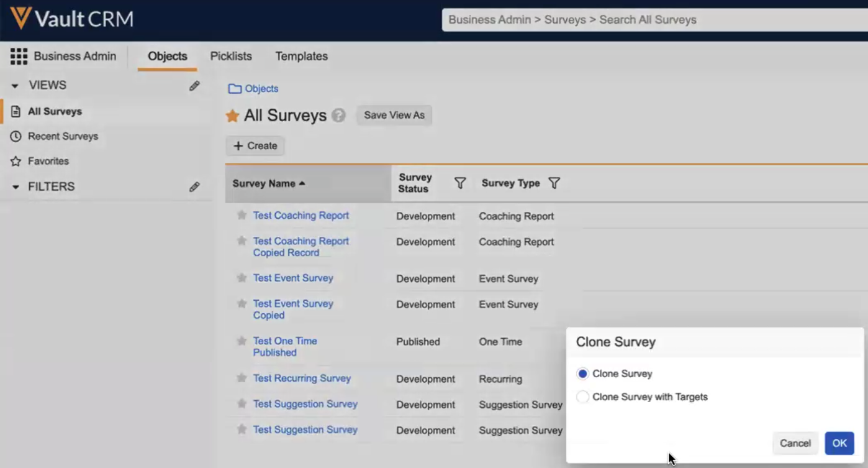
Task: Star the Test Recurring Survey row
Action: coord(242,378)
